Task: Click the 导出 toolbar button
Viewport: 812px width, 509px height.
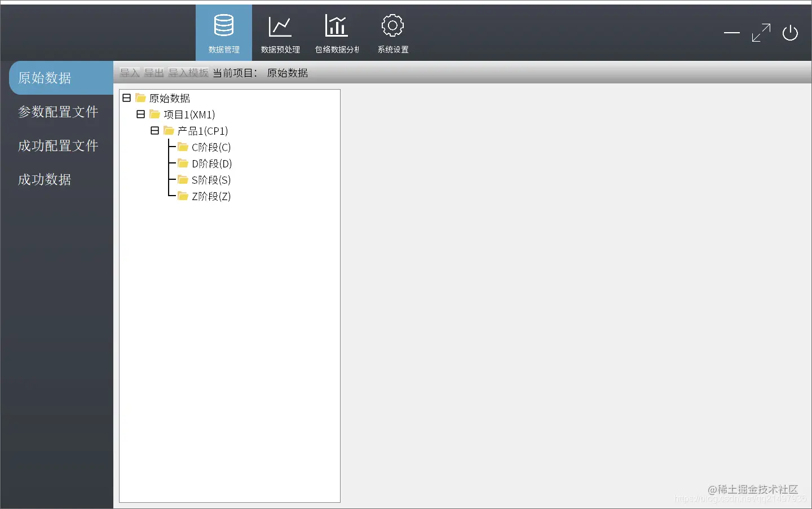Action: coord(154,73)
